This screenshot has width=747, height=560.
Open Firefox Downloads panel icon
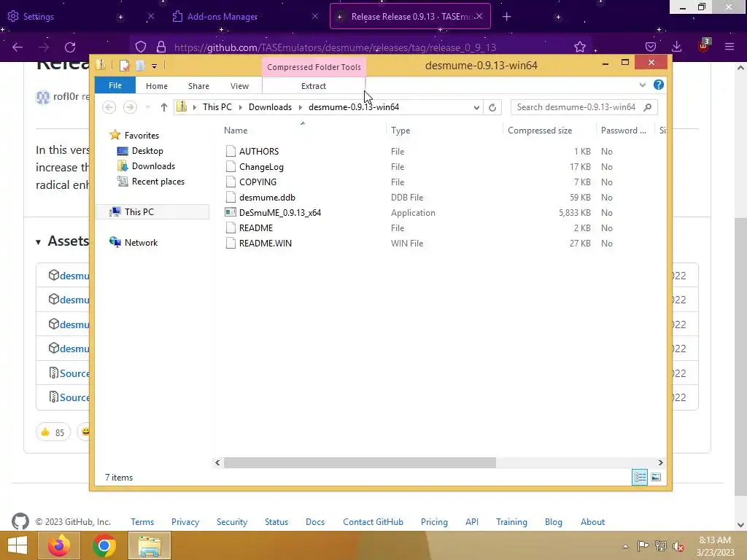coord(676,47)
